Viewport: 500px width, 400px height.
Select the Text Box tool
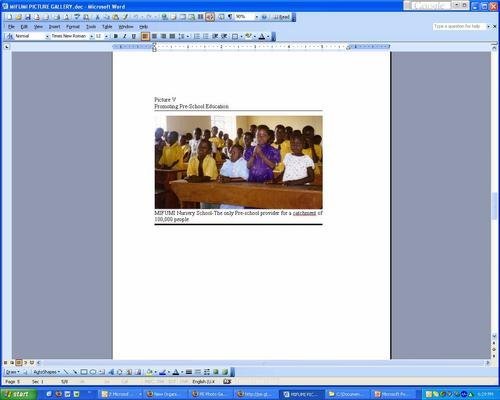(x=102, y=372)
